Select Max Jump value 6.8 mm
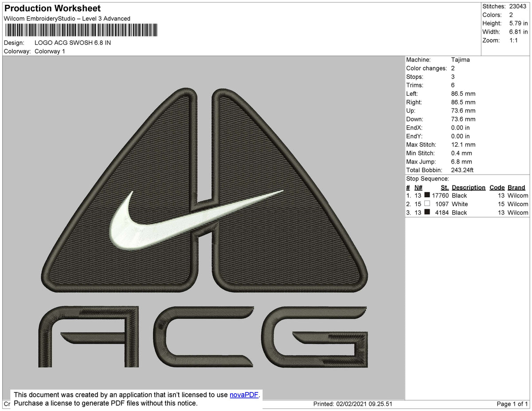 (461, 162)
